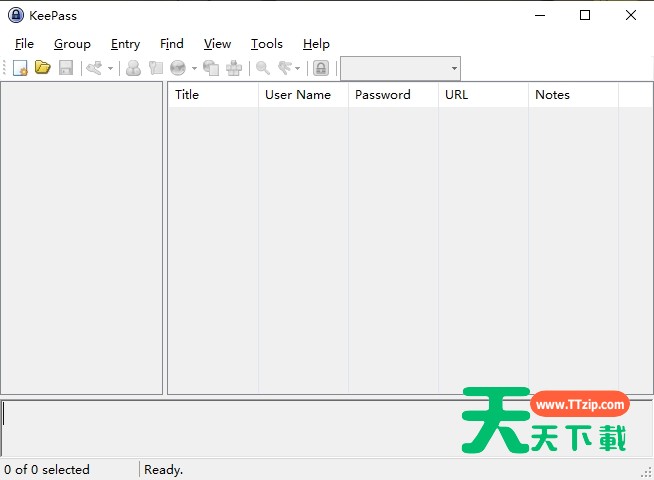
Task: Click the 'Ready.' status bar text
Action: 164,470
